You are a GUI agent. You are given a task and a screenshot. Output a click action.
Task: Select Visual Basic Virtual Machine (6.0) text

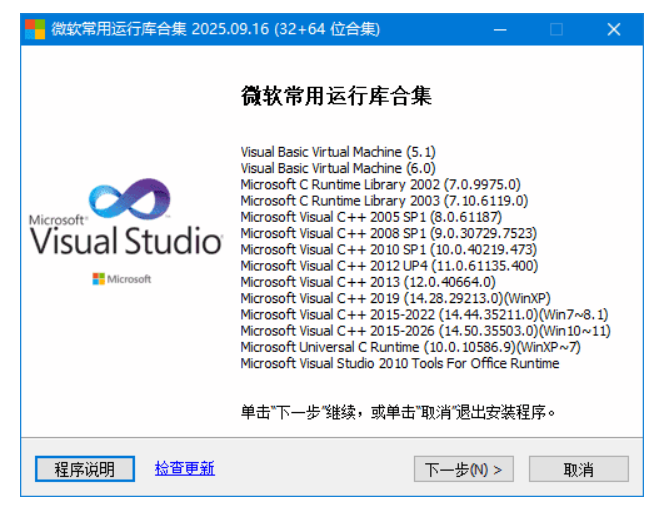tap(338, 168)
